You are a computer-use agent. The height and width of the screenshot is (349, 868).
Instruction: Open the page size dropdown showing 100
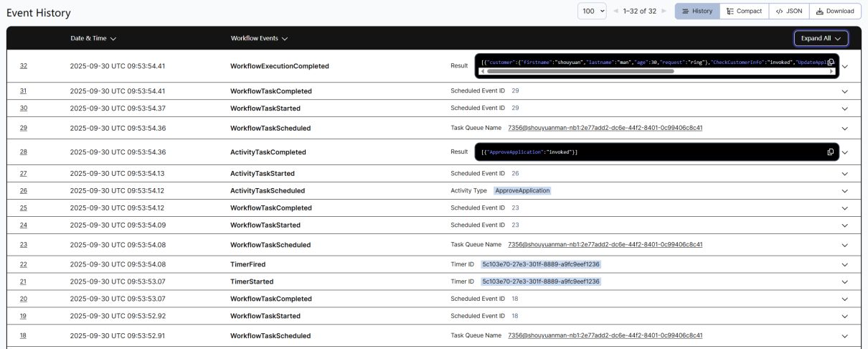[592, 11]
